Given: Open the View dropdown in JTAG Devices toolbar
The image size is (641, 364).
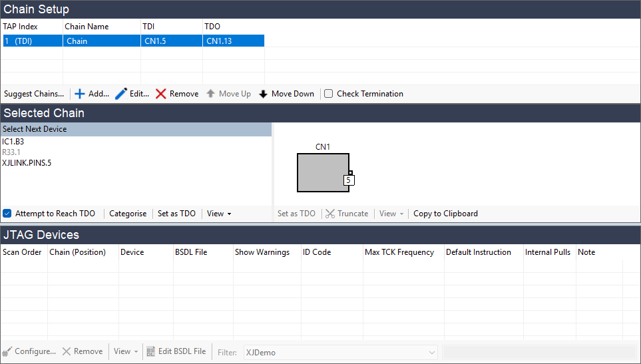Looking at the screenshot, I should point(126,351).
